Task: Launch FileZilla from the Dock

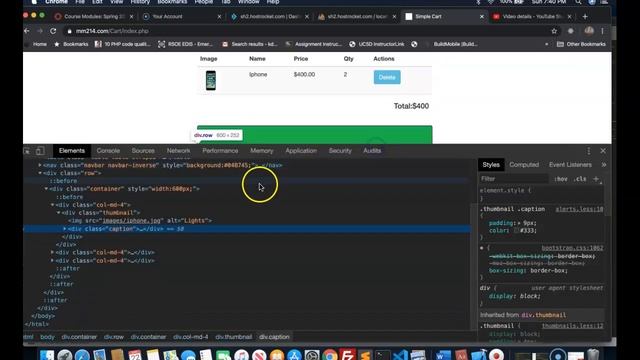Action: coord(347,355)
